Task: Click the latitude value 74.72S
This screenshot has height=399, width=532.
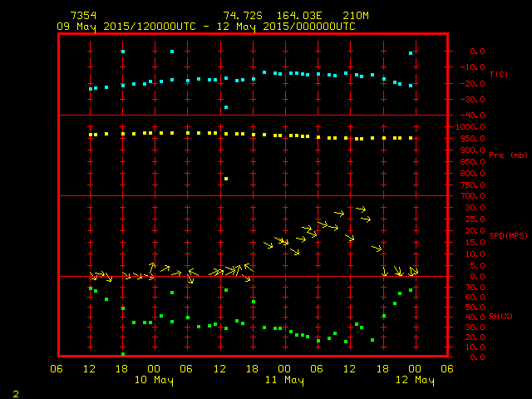Action: 240,16
